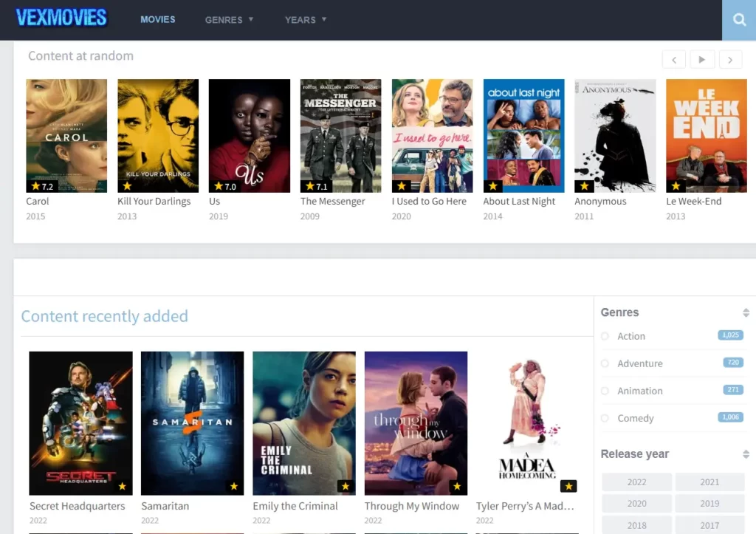Screen dimensions: 756x534
Task: Click star rating badge on The Messenger
Action: point(316,186)
